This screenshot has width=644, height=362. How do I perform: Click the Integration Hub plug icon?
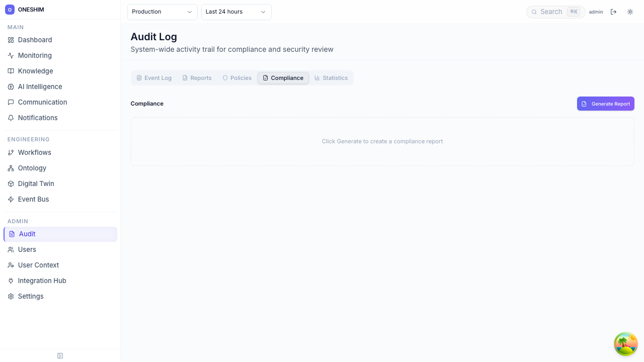click(11, 281)
